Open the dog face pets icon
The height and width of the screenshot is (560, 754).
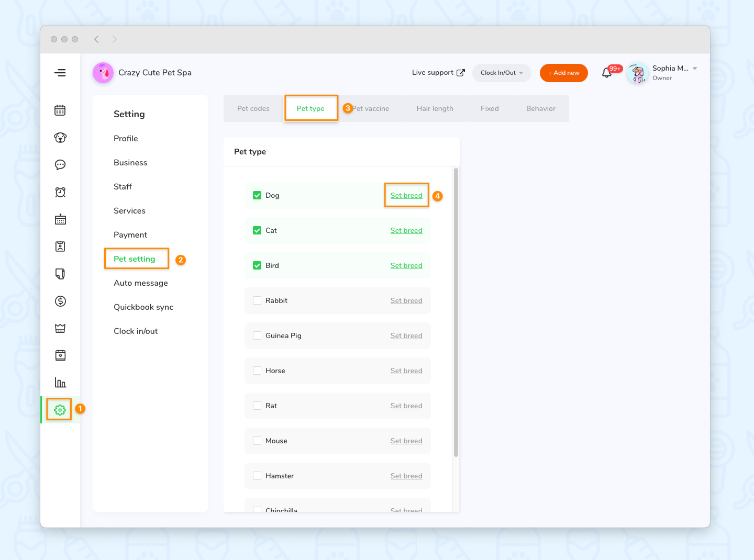pos(60,138)
